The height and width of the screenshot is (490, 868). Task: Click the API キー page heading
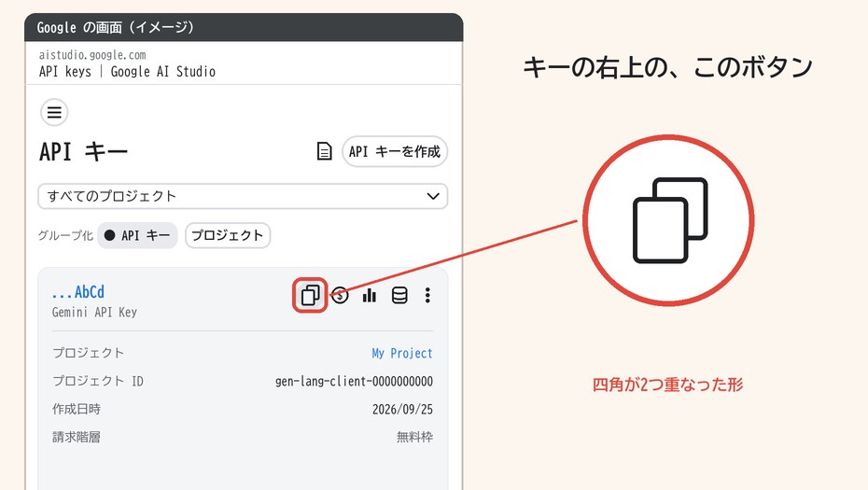pos(84,151)
